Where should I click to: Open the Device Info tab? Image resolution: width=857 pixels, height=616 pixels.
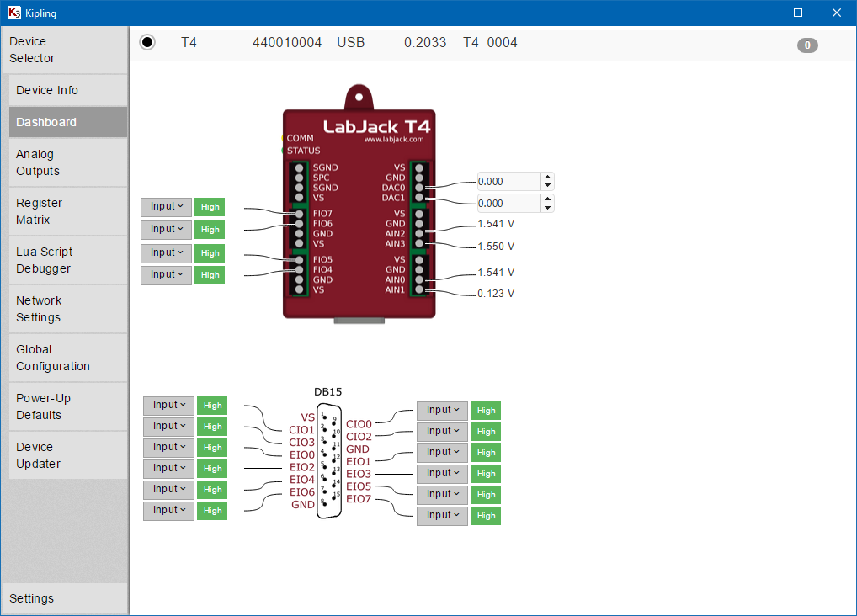(68, 90)
